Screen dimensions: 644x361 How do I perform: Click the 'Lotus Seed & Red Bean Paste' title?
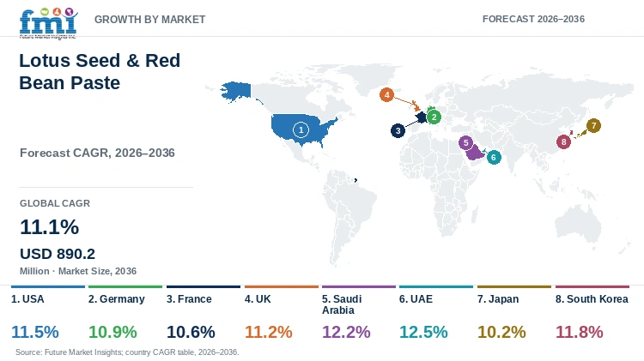100,71
